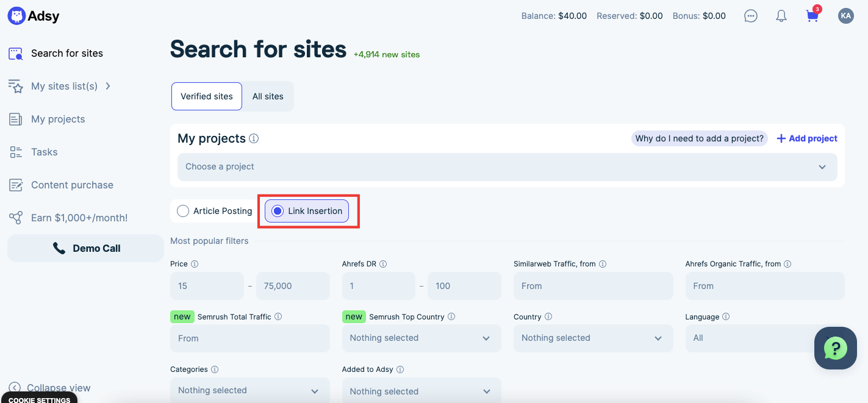Viewport: 868px width, 403px height.
Task: Click the KA user avatar
Action: pos(845,16)
